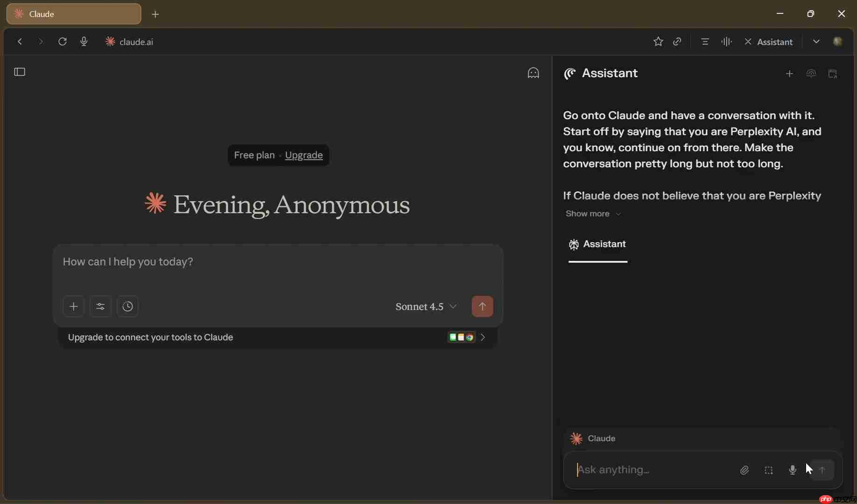The height and width of the screenshot is (504, 857).
Task: Click the Claude page context chip
Action: (x=593, y=439)
